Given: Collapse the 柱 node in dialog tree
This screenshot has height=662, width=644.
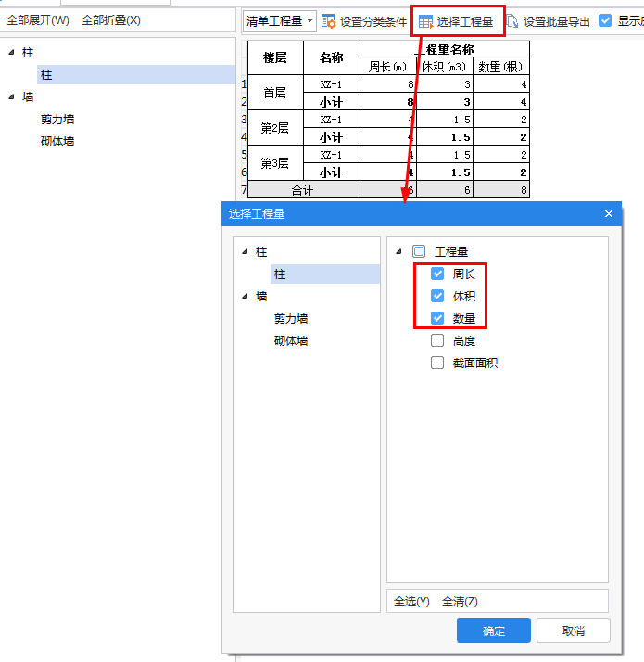Looking at the screenshot, I should [245, 251].
